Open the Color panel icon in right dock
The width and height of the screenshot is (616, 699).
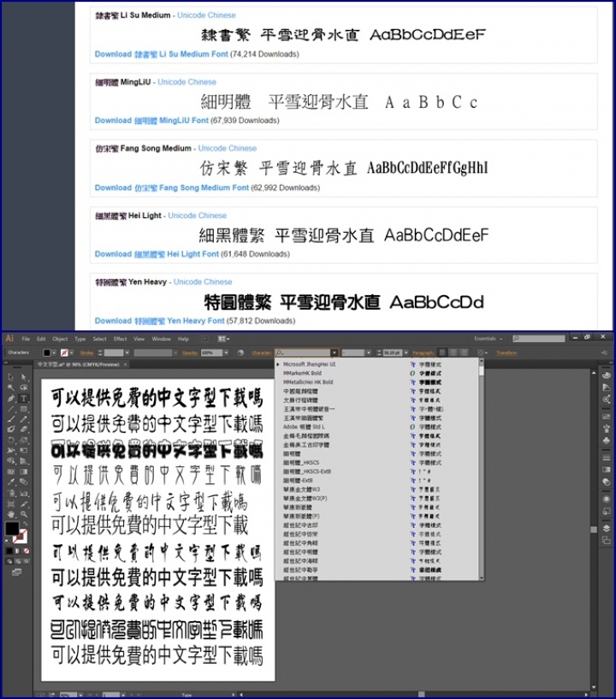coord(607,376)
